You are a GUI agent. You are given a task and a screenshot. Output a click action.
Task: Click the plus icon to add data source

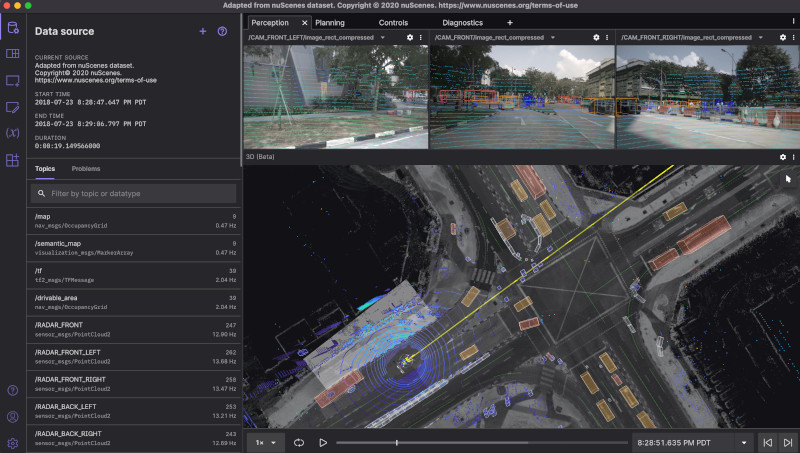tap(202, 31)
